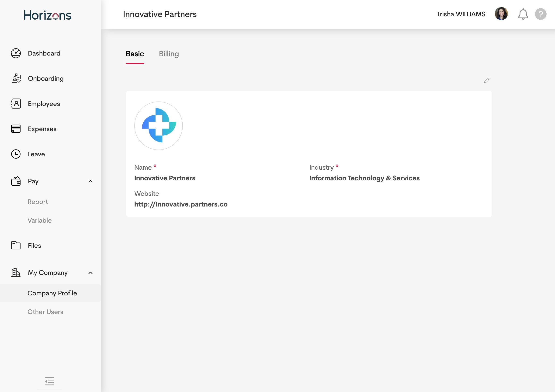
Task: Open the Report submenu item
Action: point(38,202)
